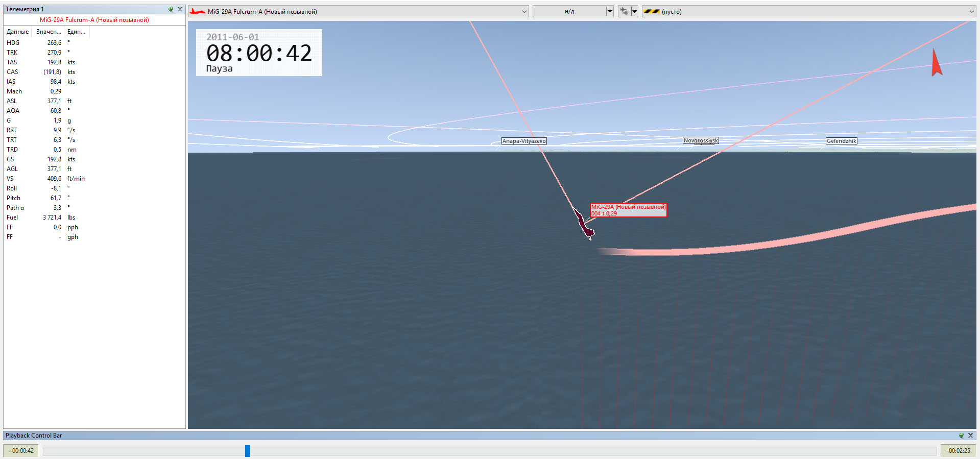Click the red MiG-29A title in telemetry panel
The height and width of the screenshot is (459, 980).
click(x=94, y=20)
